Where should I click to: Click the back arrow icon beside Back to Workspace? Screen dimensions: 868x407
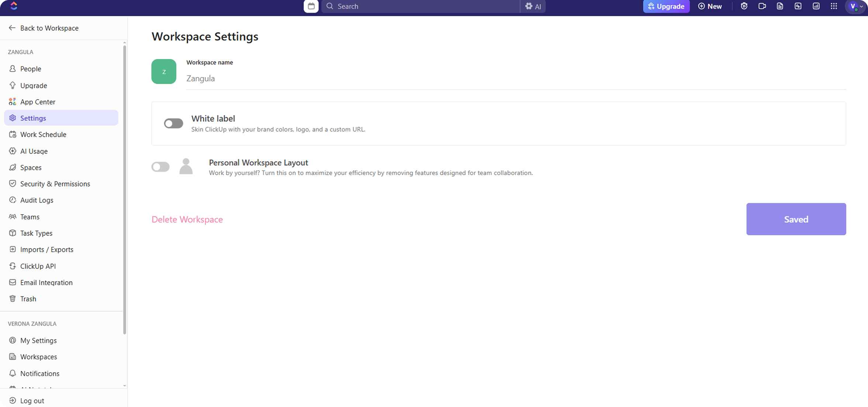(12, 28)
